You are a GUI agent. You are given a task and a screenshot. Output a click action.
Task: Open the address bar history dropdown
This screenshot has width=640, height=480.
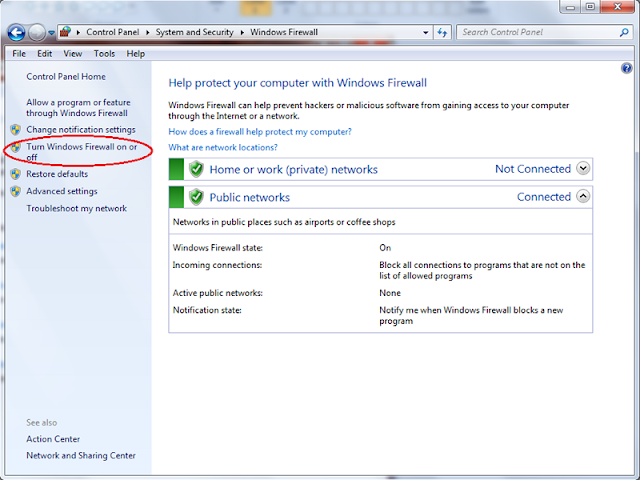click(426, 32)
